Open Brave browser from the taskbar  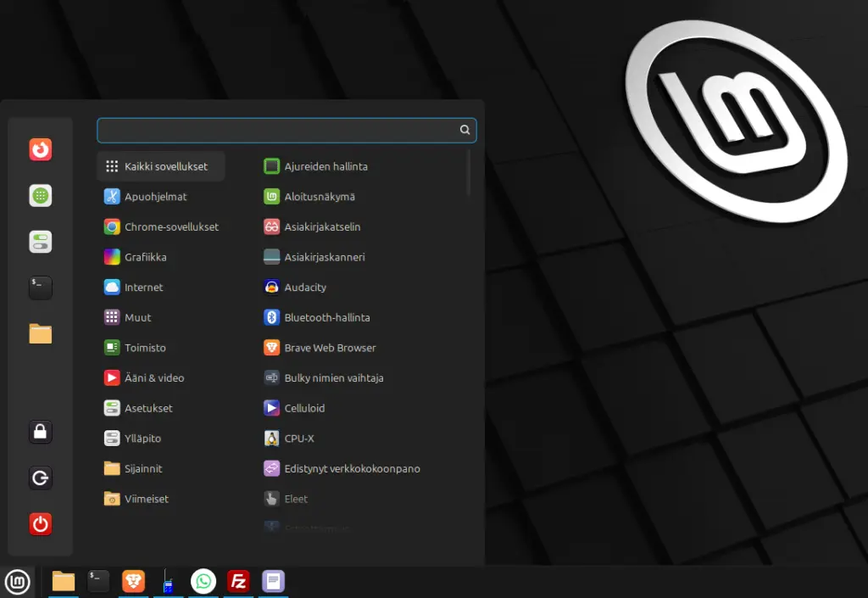(x=133, y=581)
